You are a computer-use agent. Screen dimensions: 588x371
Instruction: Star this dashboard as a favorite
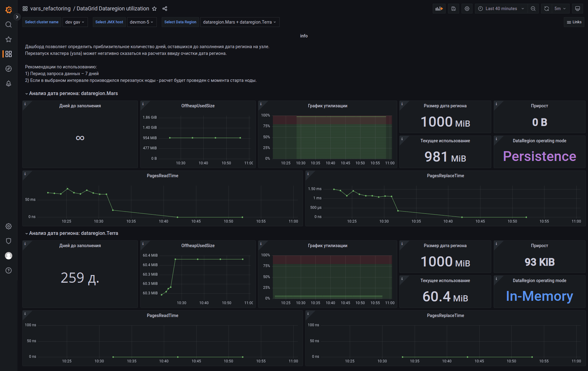(154, 9)
